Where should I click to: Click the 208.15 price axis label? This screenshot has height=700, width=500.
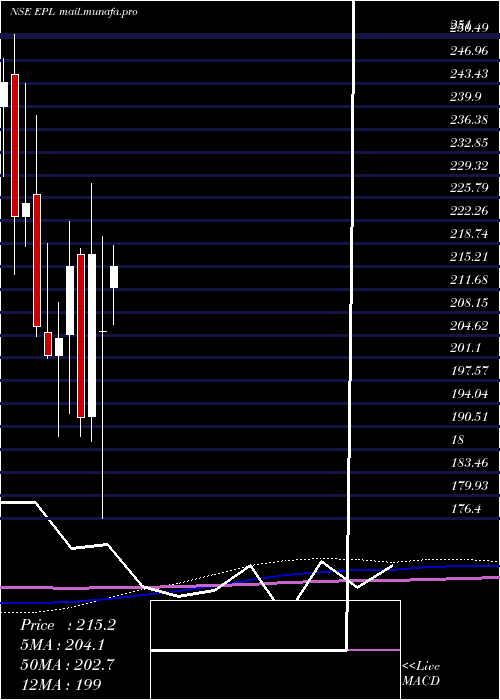click(469, 303)
